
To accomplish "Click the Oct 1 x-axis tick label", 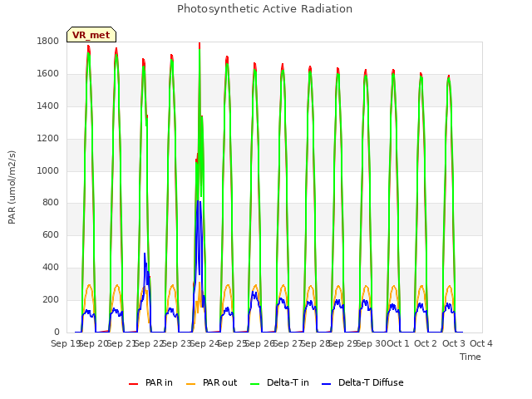I will [x=398, y=343].
